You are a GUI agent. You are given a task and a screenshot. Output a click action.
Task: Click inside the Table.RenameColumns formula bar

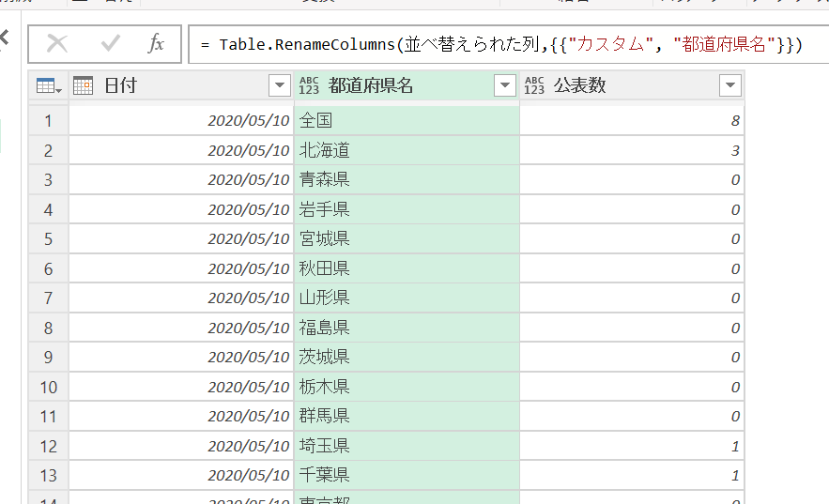coord(509,44)
